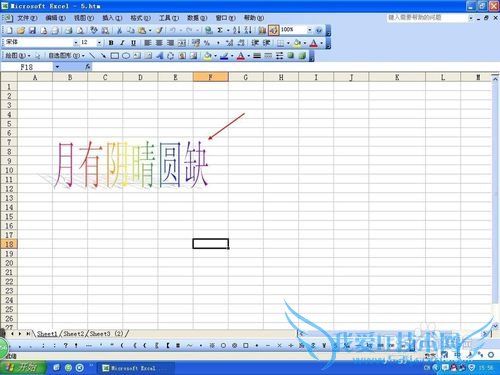This screenshot has width=500, height=375.
Task: Expand the Paste options dropdown arrow
Action: pos(150,30)
